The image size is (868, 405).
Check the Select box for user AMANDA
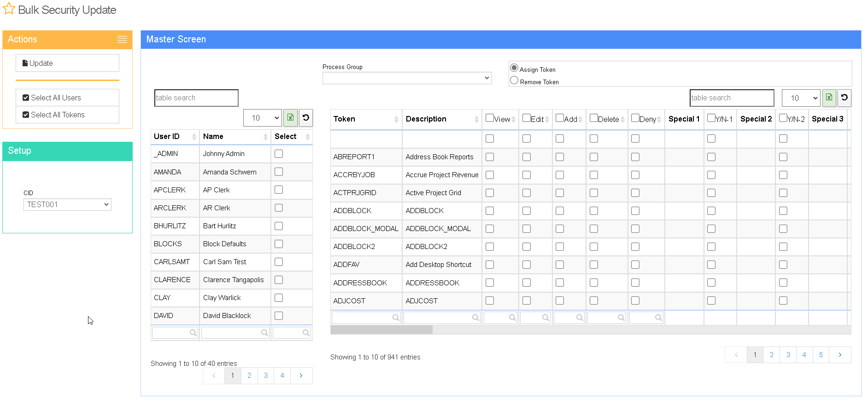click(x=279, y=172)
